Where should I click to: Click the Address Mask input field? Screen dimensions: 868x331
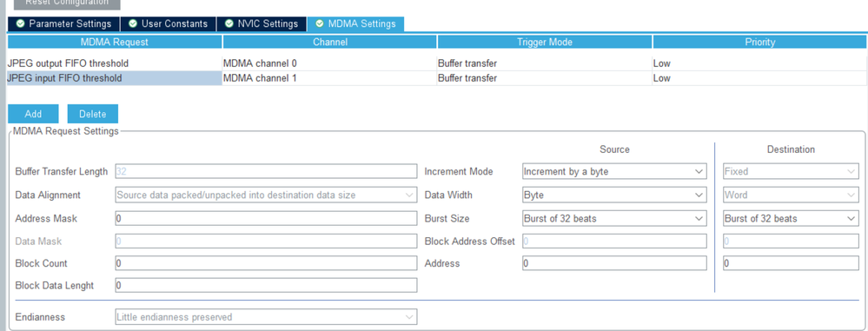[266, 218]
